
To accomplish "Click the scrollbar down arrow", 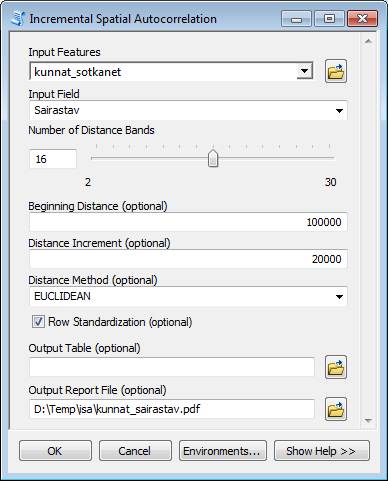I will (x=368, y=421).
